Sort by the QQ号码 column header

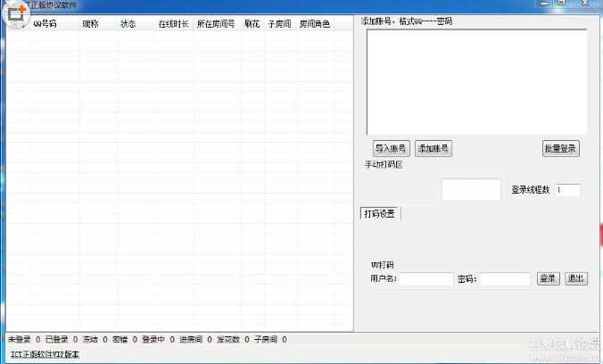(45, 25)
